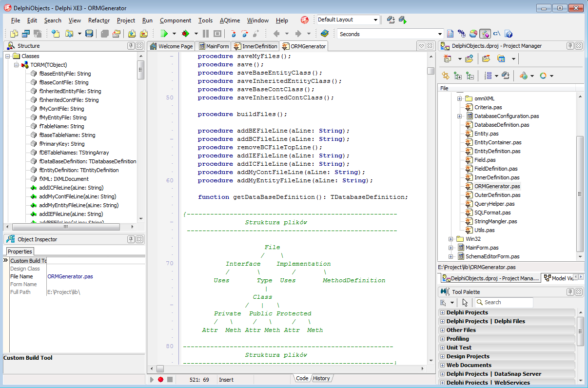
Task: Click the percent icon on AQtime toolbar
Action: coord(461,34)
